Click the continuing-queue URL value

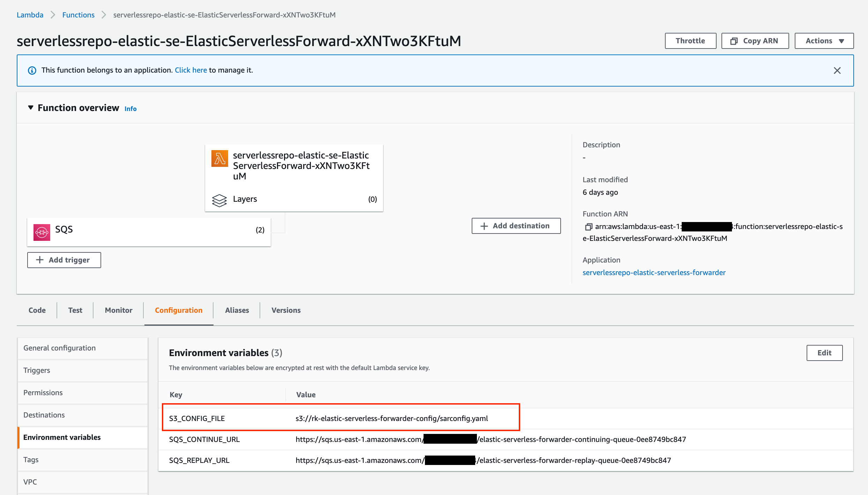tap(491, 439)
